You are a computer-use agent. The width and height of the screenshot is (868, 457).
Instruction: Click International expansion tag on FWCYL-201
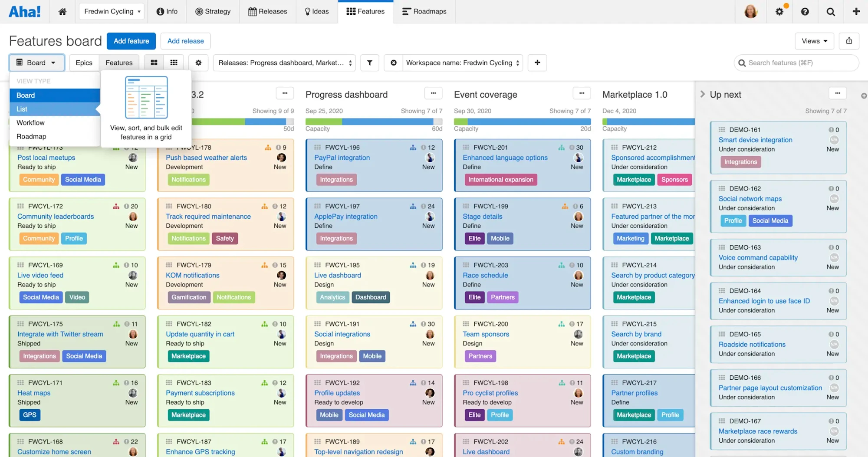pos(501,180)
